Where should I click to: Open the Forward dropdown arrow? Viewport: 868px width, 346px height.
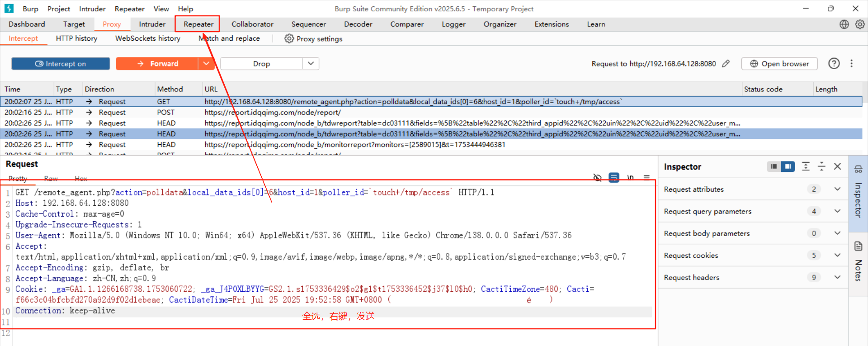(206, 64)
